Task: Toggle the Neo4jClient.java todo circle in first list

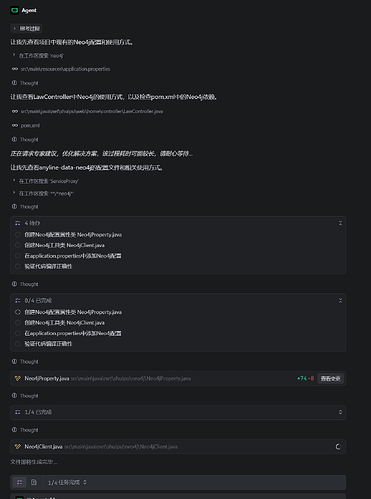Action: (18, 245)
